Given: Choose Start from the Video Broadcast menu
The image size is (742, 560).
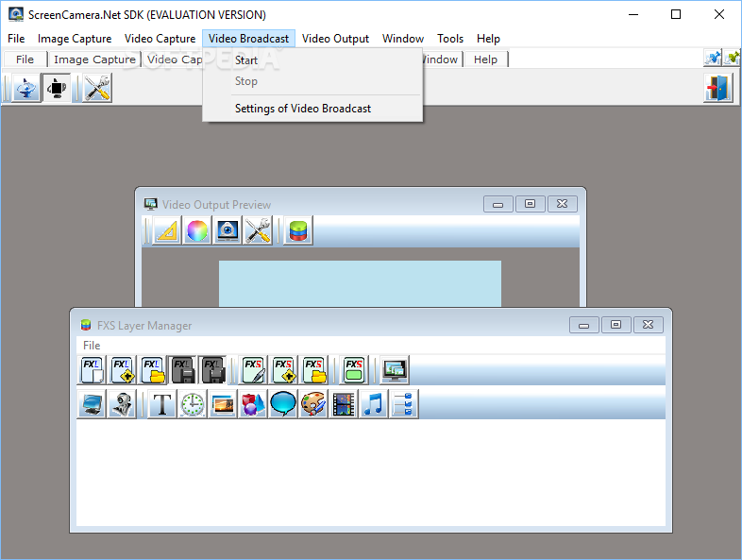Looking at the screenshot, I should point(312,60).
